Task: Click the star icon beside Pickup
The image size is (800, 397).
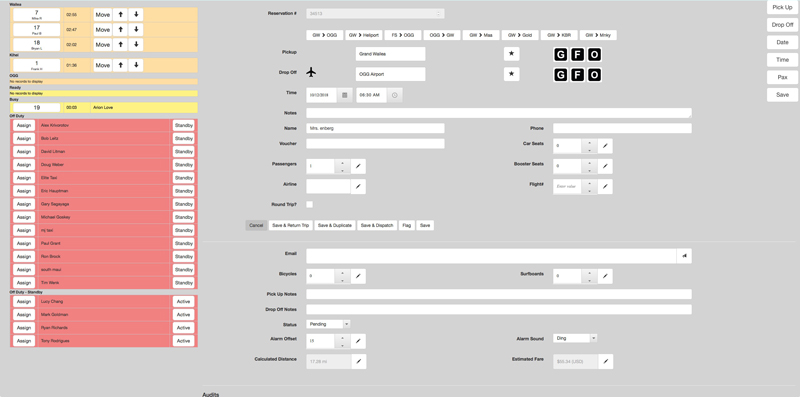Action: pyautogui.click(x=512, y=54)
